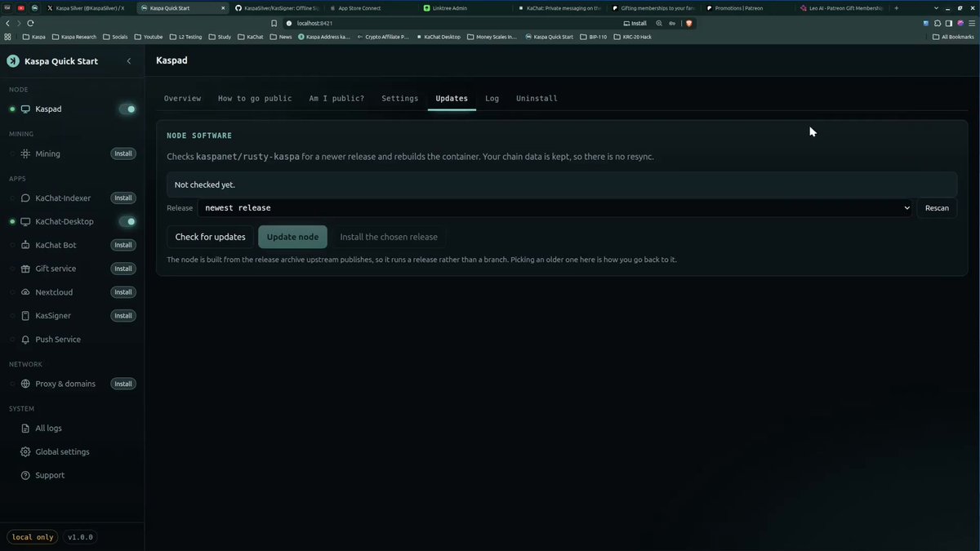Click the All logs document icon
The width and height of the screenshot is (980, 551).
tap(25, 429)
